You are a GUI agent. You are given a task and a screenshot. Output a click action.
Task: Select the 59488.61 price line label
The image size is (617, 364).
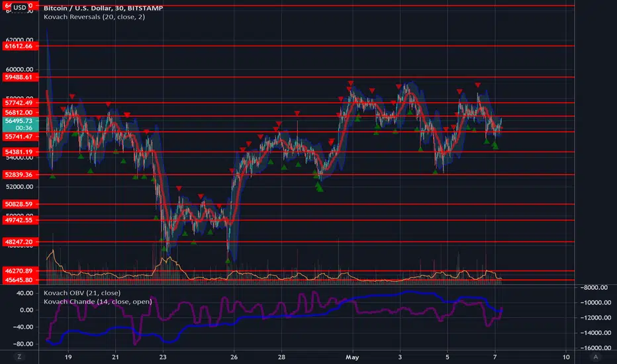pyautogui.click(x=21, y=77)
